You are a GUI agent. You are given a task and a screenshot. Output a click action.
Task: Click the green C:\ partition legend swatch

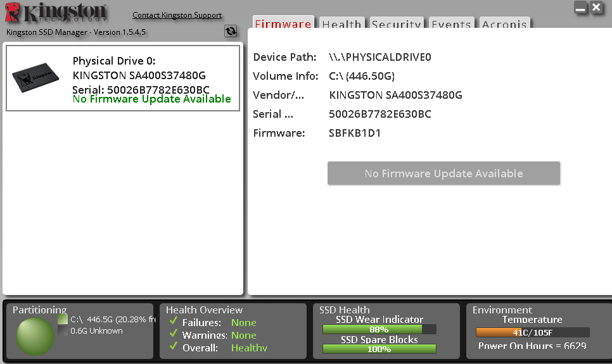63,319
